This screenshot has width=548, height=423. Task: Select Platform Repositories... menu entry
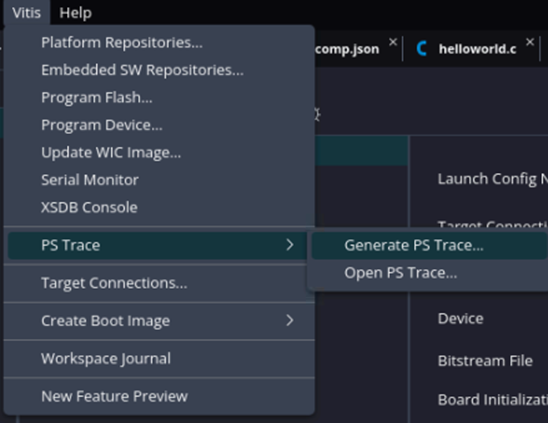159,43
